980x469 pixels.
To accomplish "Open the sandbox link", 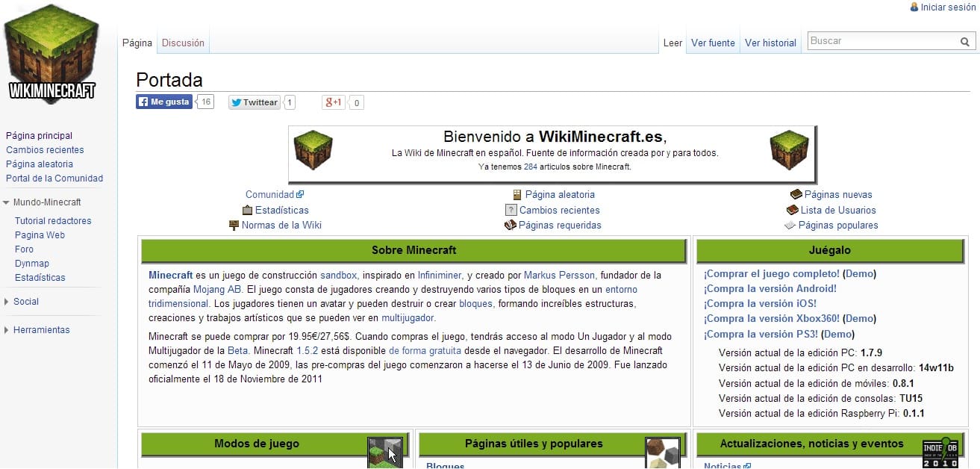I will (339, 276).
